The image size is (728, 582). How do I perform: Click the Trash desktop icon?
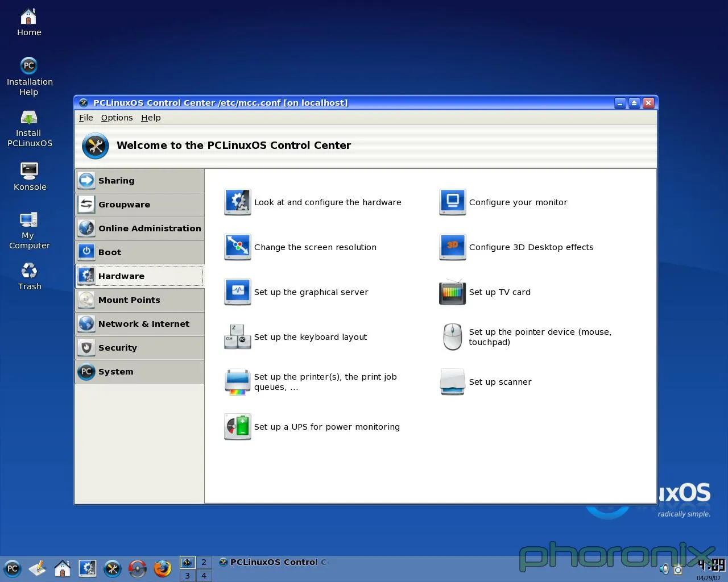tap(30, 276)
